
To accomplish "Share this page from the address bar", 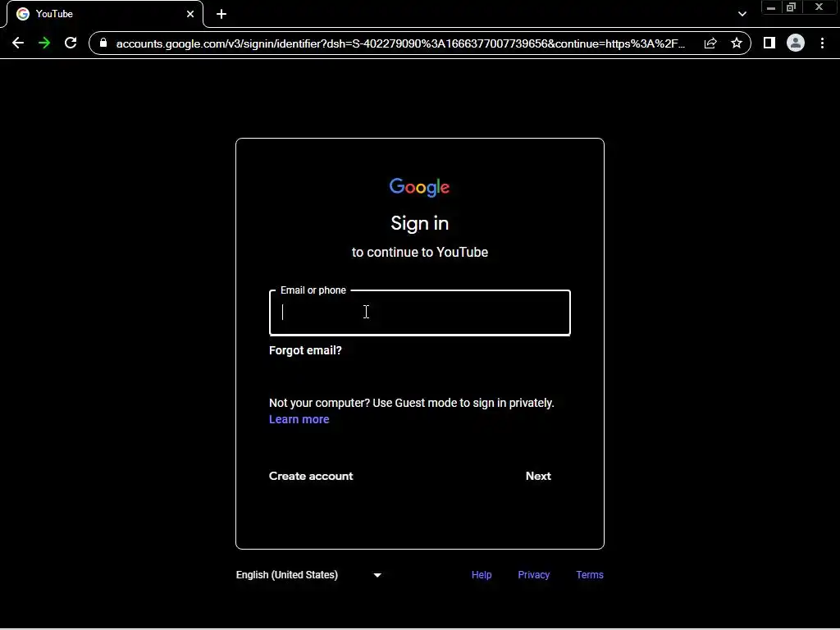I will pyautogui.click(x=710, y=43).
